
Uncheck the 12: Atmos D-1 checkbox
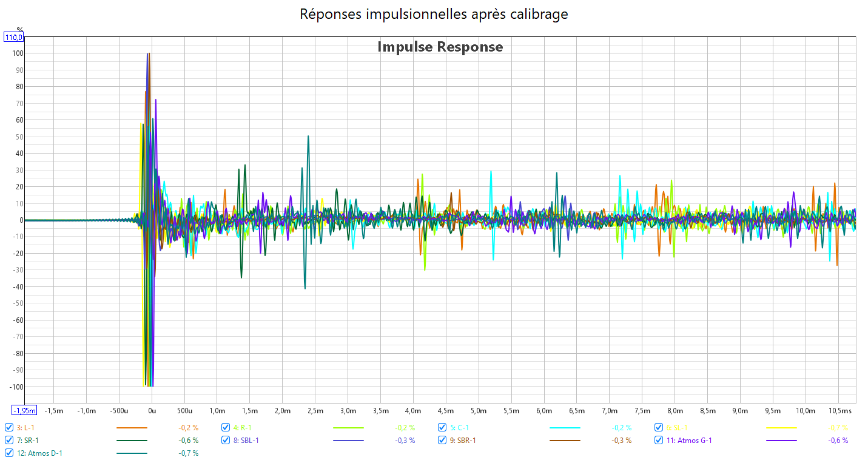point(9,453)
